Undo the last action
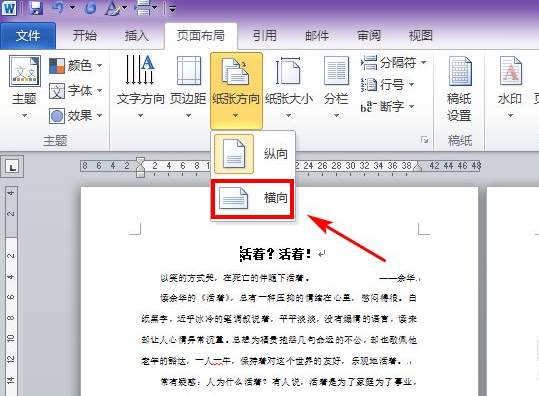 (59, 8)
